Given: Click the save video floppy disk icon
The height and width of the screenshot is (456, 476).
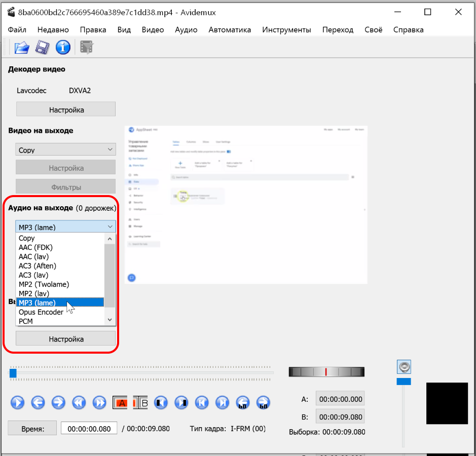Looking at the screenshot, I should click(42, 48).
